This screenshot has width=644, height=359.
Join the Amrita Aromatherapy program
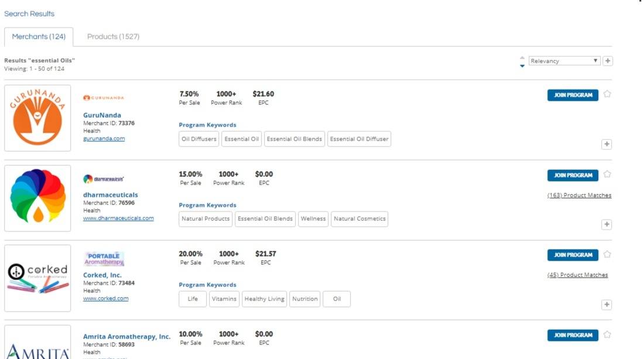coord(573,335)
